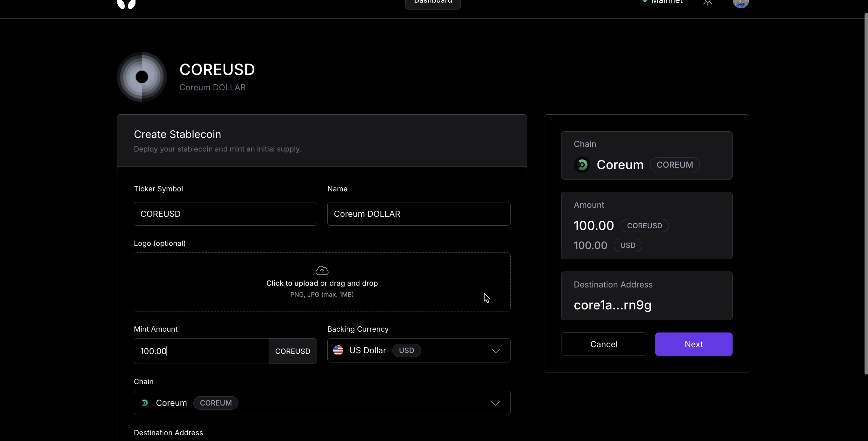Focus the Ticker Symbol input field

(x=225, y=214)
